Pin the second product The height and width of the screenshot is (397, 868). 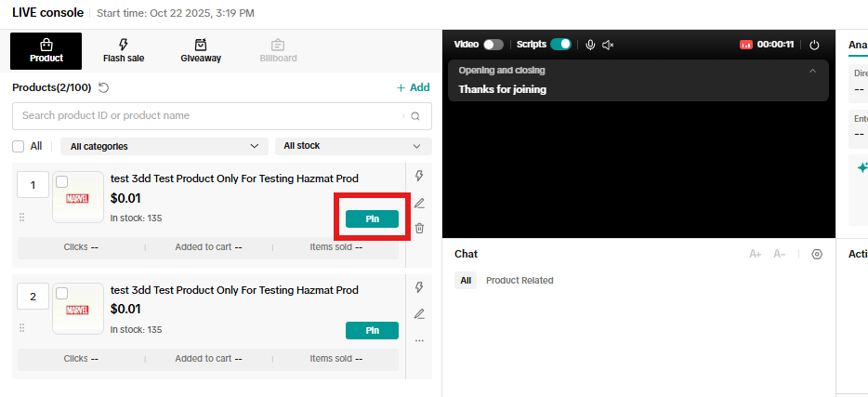[372, 330]
